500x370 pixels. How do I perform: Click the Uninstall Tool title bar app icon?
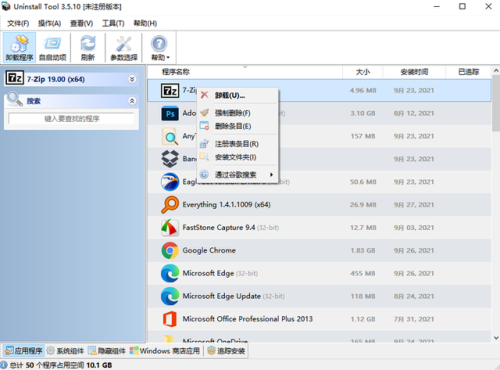(x=6, y=6)
